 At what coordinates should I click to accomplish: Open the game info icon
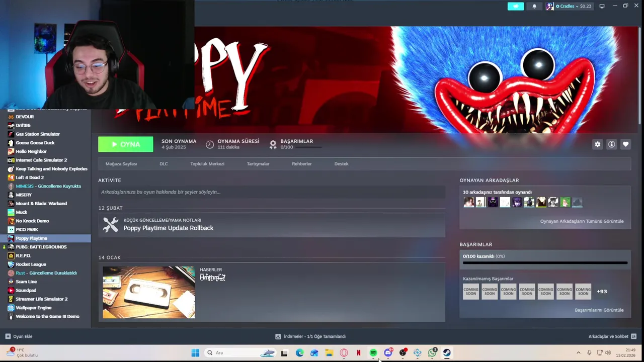611,144
